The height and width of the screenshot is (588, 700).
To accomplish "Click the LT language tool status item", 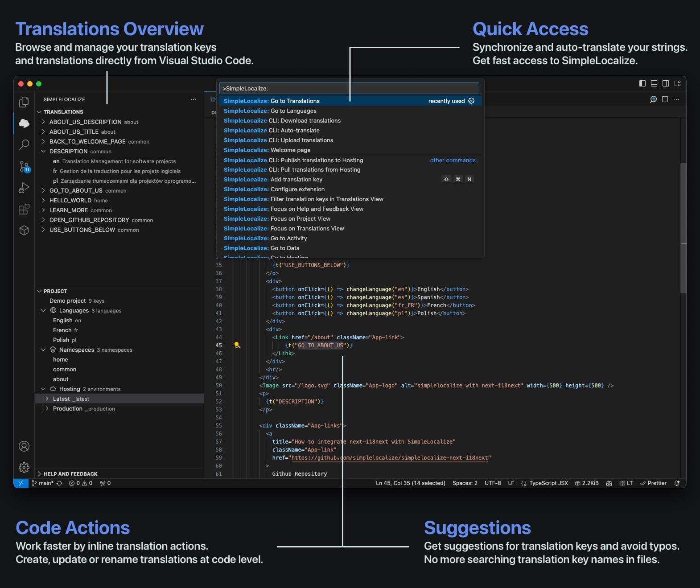I will point(626,483).
